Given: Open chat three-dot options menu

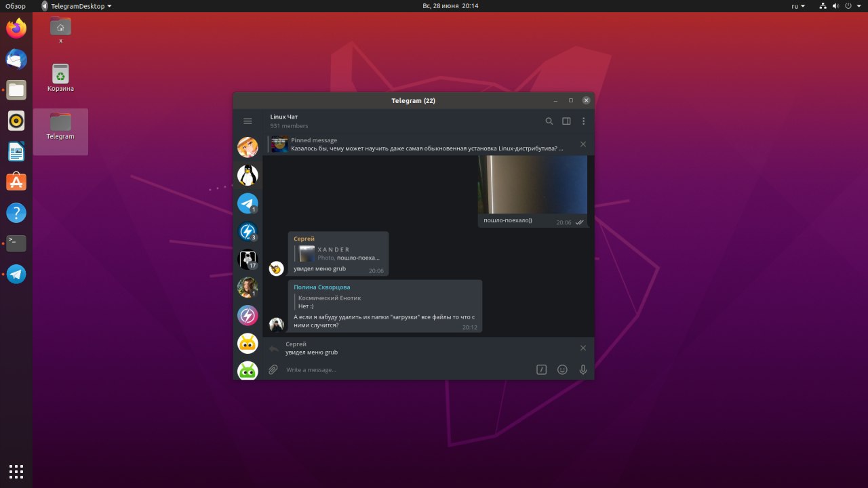Looking at the screenshot, I should [x=583, y=121].
